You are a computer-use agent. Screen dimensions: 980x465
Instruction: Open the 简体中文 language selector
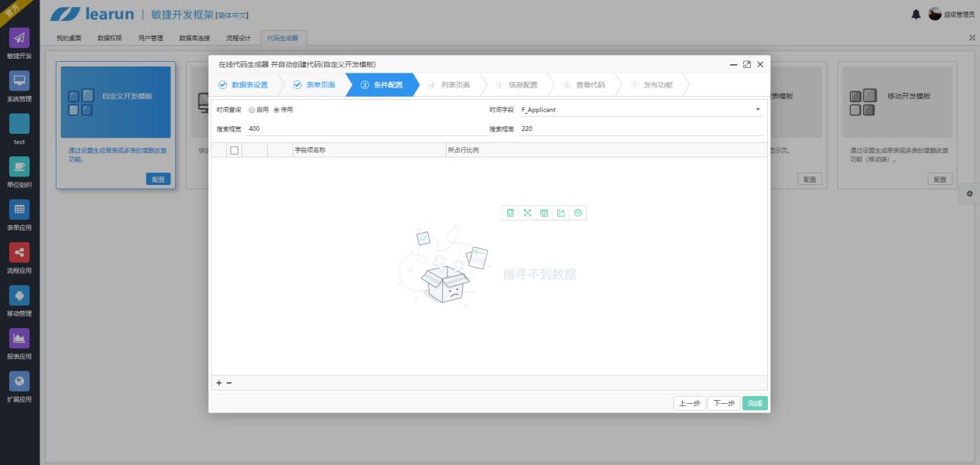click(231, 15)
